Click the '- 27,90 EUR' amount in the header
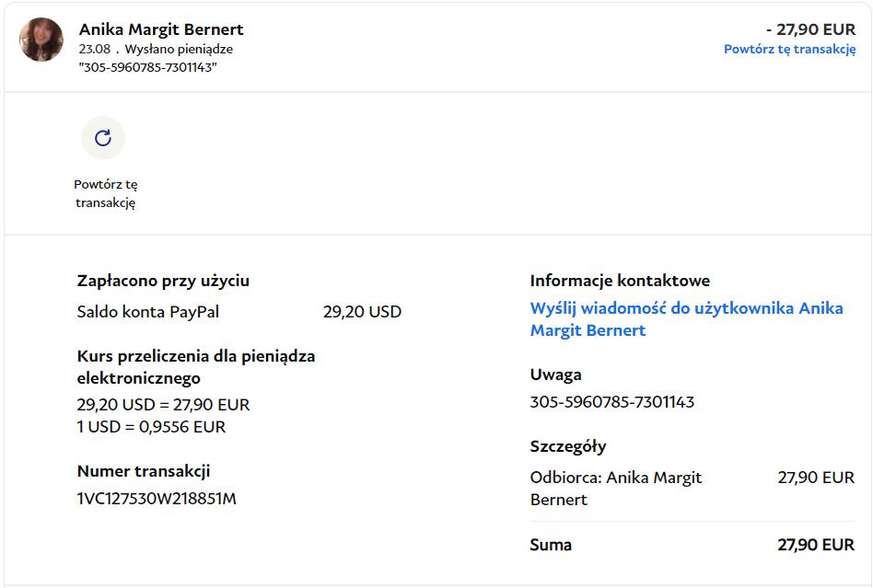This screenshot has width=873, height=588. pyautogui.click(x=810, y=29)
